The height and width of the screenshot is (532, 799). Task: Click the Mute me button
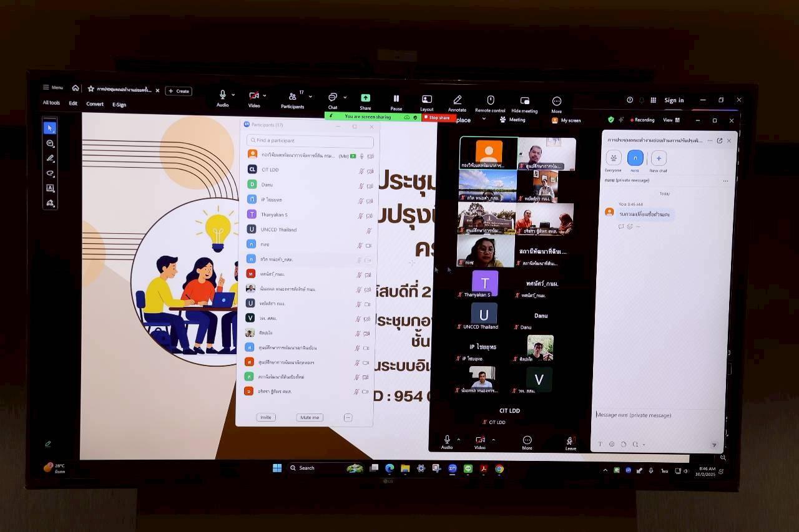click(x=310, y=417)
